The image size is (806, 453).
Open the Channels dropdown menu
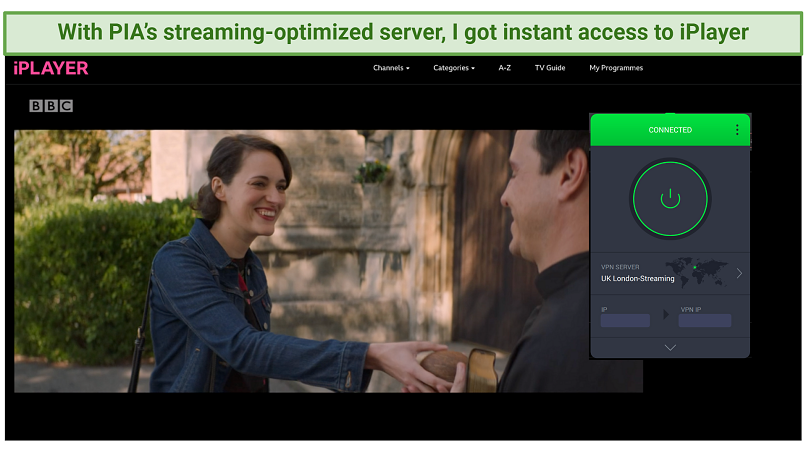click(x=391, y=68)
